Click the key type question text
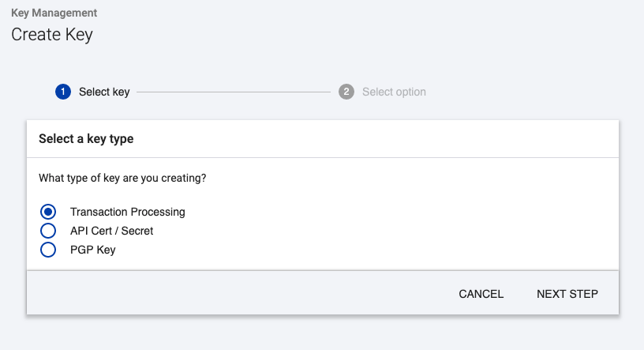This screenshot has height=350, width=644. click(x=122, y=179)
